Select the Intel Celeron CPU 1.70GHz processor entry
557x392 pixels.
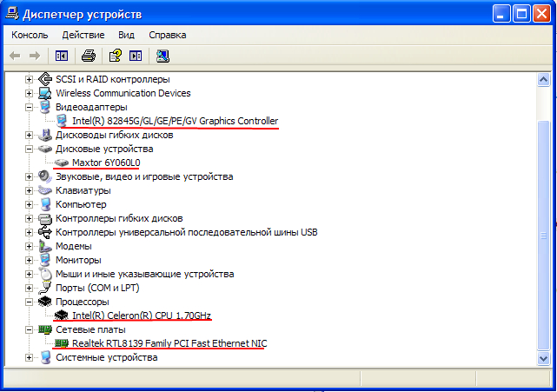[141, 316]
